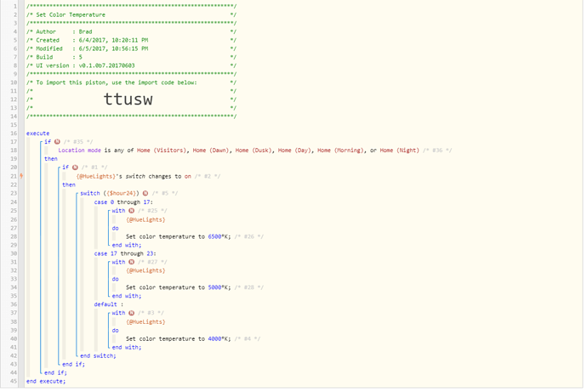Image resolution: width=587 pixels, height=392 pixels.
Task: Click the #4 comment tag on line 40
Action: 247,338
